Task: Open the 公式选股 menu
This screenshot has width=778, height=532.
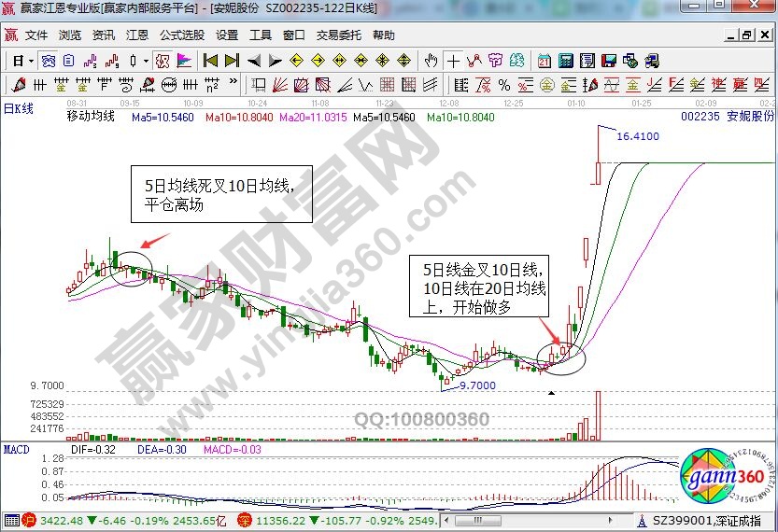Action: coord(181,35)
